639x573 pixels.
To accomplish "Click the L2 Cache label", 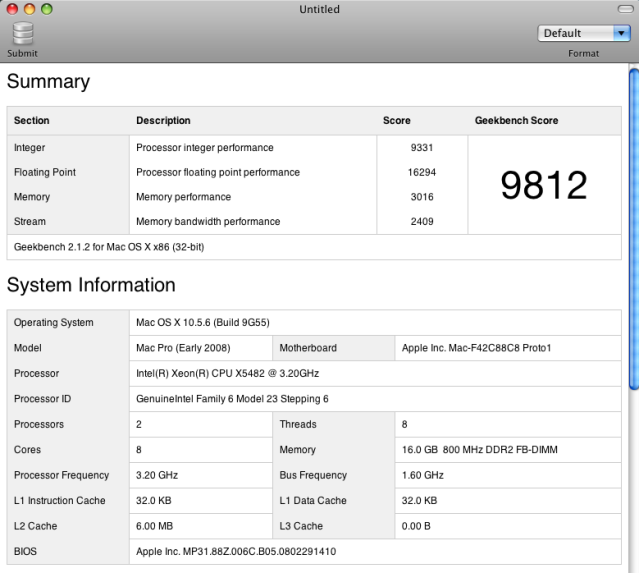I will coord(35,526).
